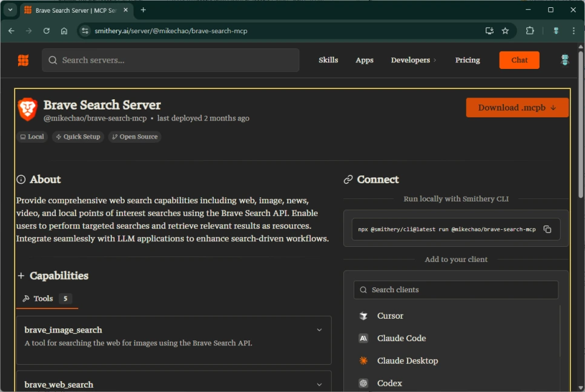Screen dimensions: 585x392
Task: Click the browser back arrow
Action: 11,31
